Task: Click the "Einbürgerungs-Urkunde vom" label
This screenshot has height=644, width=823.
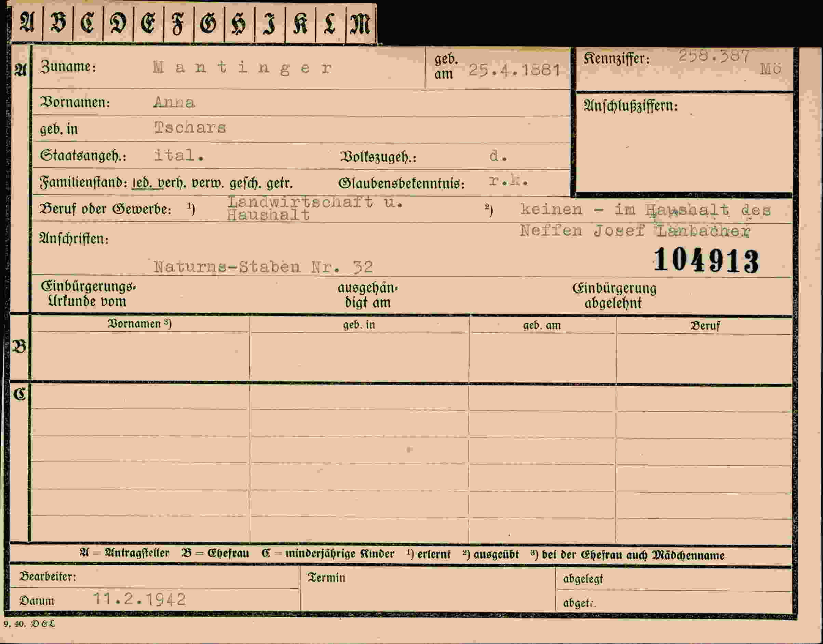Action: [x=88, y=294]
